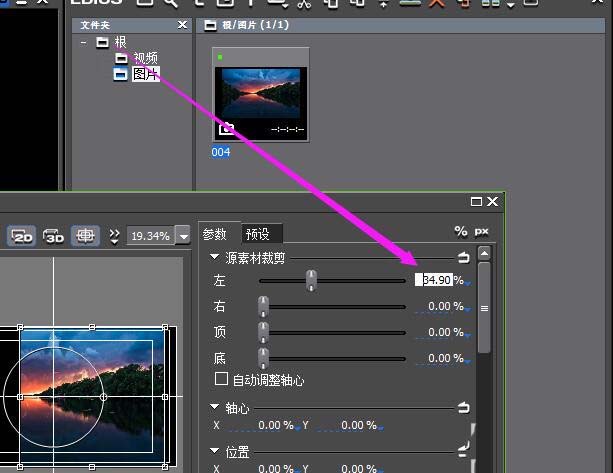Enable the 自动调整轴心 checkbox
Screen dimensions: 613x473
222,379
